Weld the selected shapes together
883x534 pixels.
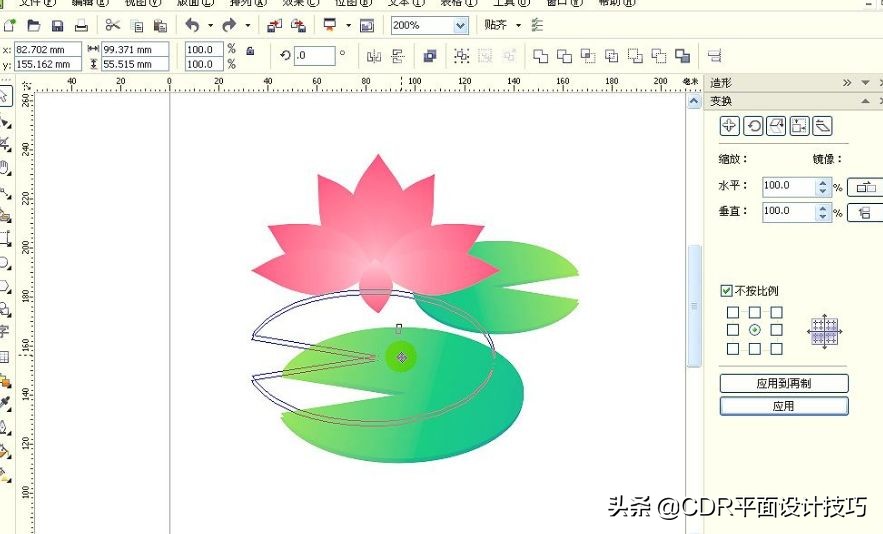[x=541, y=56]
